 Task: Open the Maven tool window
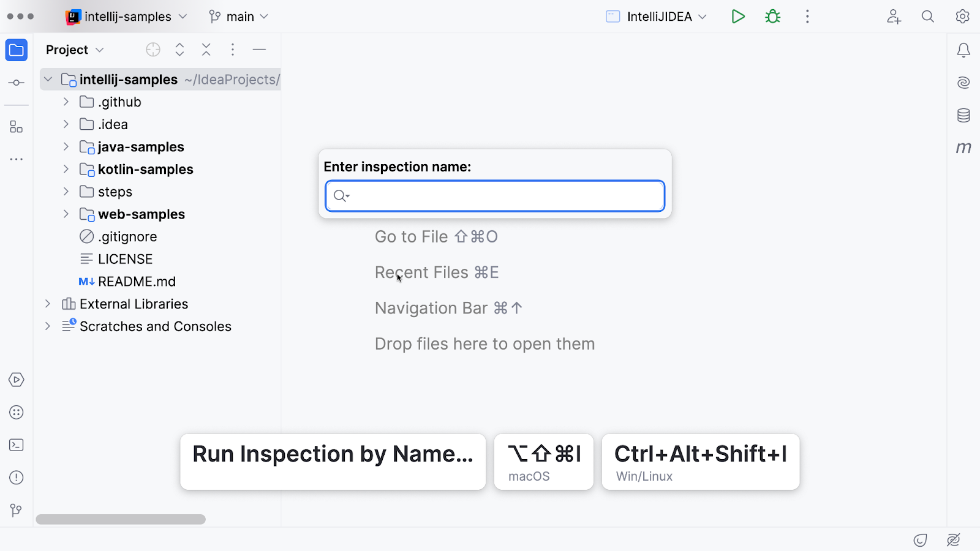(963, 148)
